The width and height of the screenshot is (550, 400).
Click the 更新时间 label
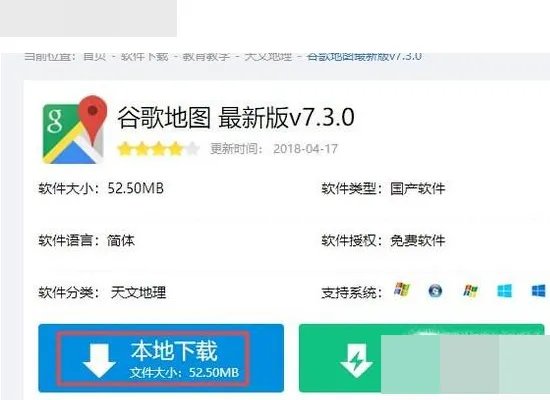point(236,149)
